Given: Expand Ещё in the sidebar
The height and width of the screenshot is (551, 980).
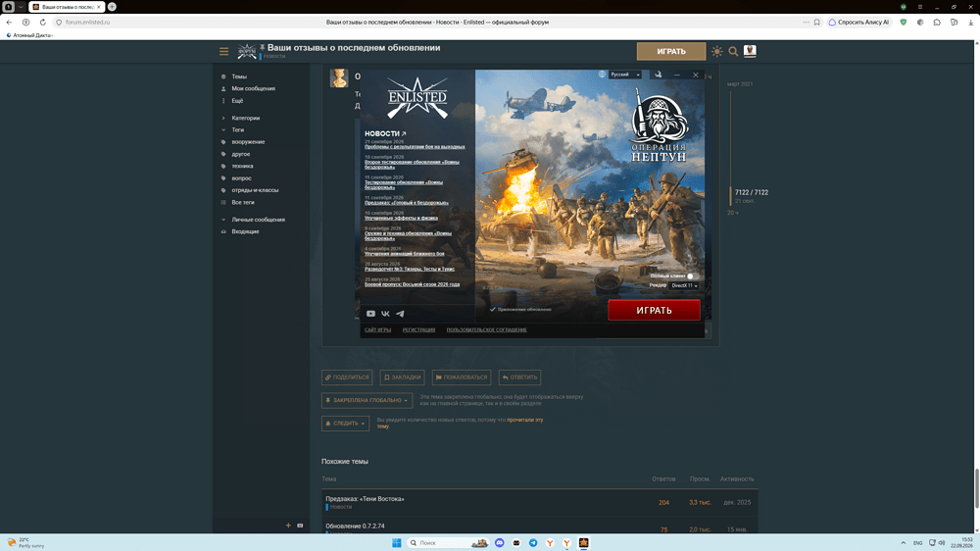Looking at the screenshot, I should (237, 101).
